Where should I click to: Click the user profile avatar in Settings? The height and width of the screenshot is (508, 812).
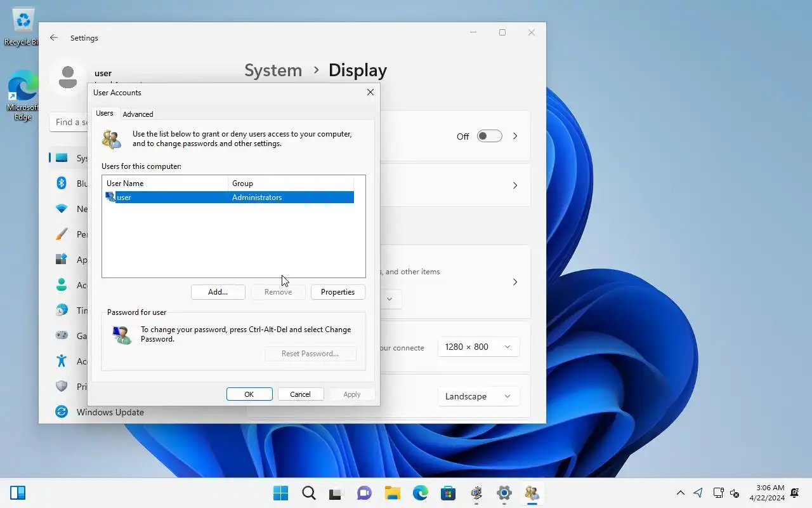coord(67,77)
